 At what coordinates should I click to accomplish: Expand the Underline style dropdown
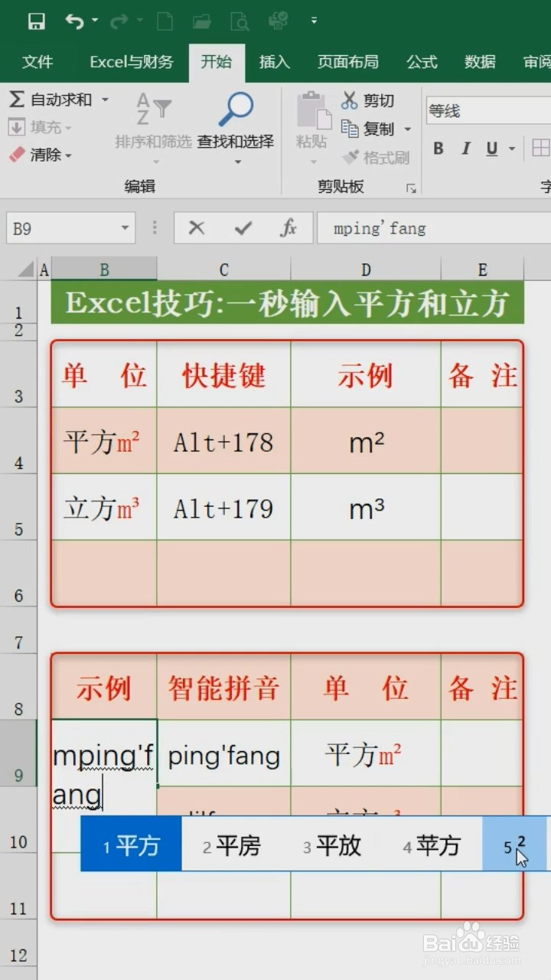tap(511, 149)
